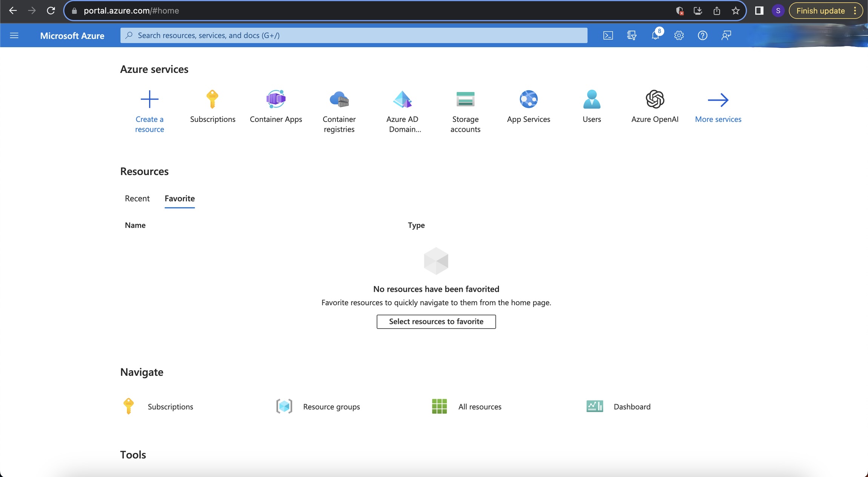868x477 pixels.
Task: Click Select resources to favorite
Action: tap(436, 321)
